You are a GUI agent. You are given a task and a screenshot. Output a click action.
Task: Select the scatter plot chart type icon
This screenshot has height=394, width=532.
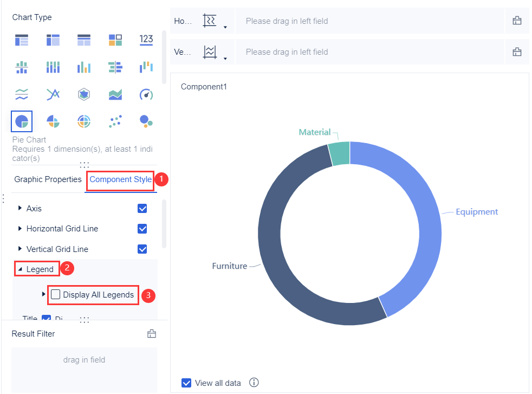115,121
